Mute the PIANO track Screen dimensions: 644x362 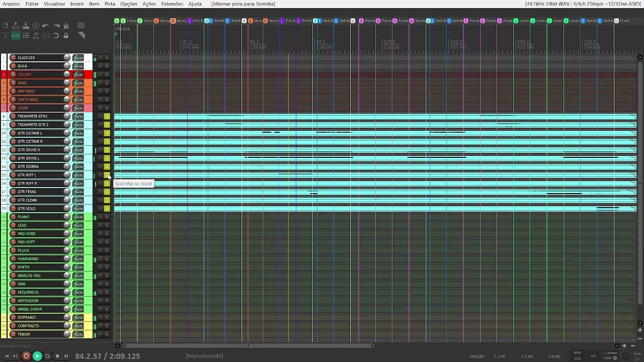click(x=100, y=217)
